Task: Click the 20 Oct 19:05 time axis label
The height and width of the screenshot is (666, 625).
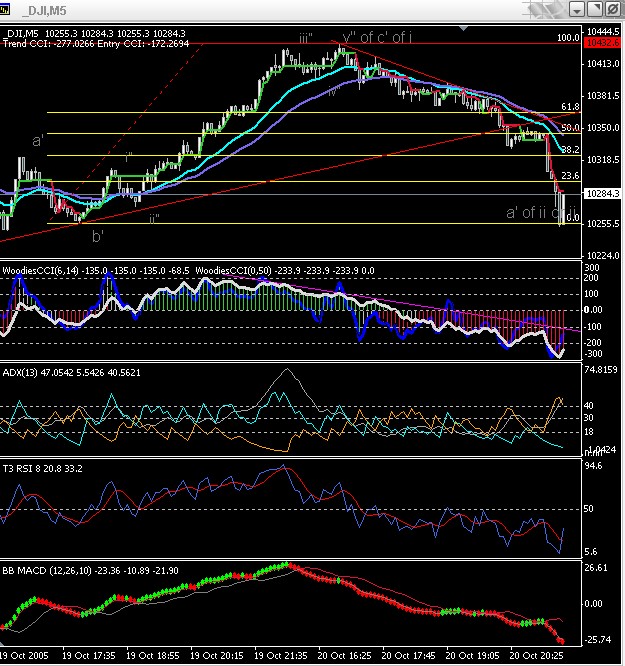Action: click(x=472, y=655)
